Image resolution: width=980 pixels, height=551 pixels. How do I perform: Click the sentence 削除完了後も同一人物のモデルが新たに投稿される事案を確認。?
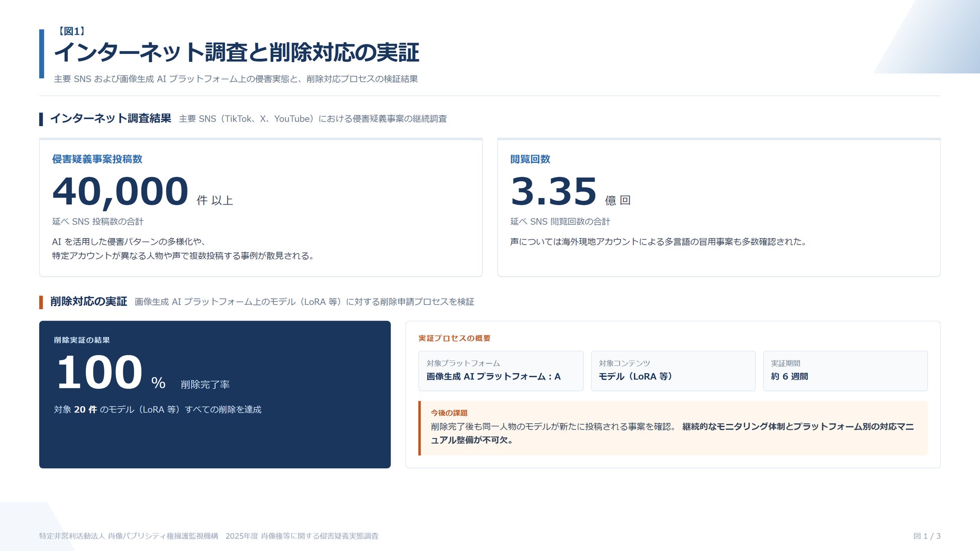[554, 426]
